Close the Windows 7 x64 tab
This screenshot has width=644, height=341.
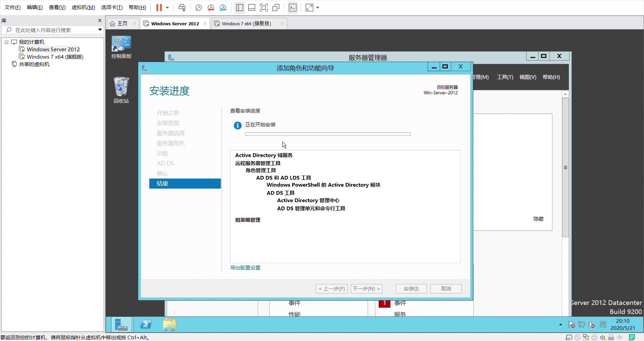pyautogui.click(x=282, y=23)
